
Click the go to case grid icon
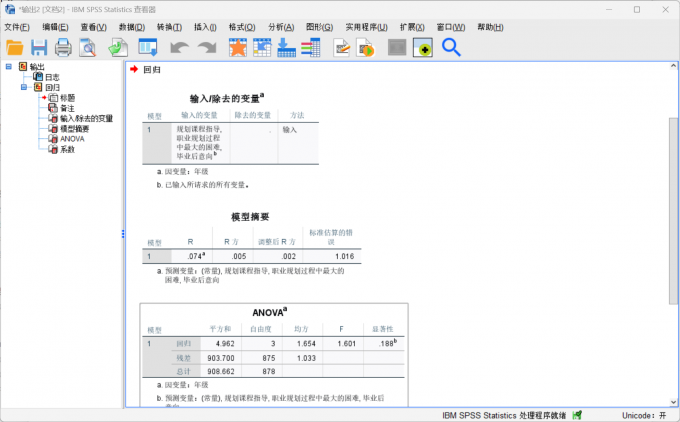[262, 47]
